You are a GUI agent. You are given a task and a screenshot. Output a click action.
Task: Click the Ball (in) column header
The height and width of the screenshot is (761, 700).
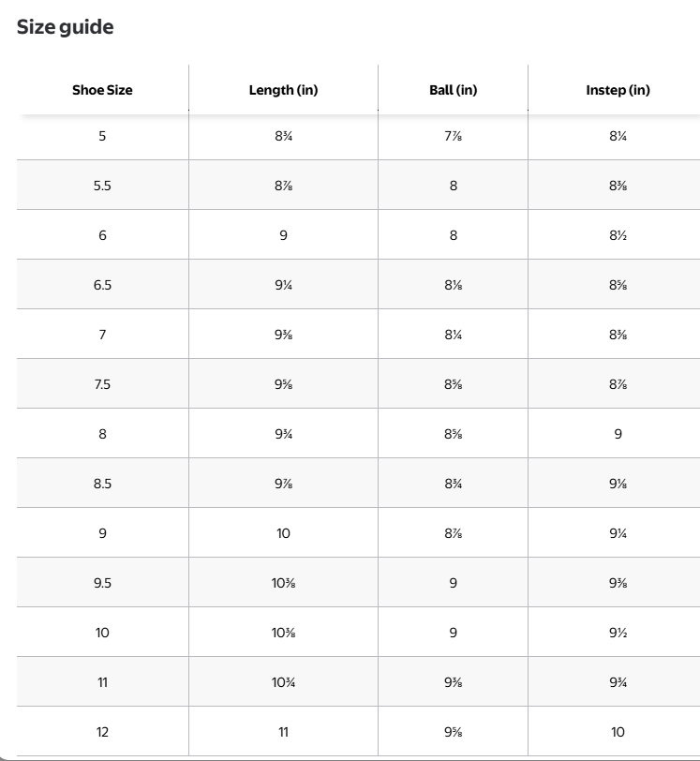click(453, 90)
